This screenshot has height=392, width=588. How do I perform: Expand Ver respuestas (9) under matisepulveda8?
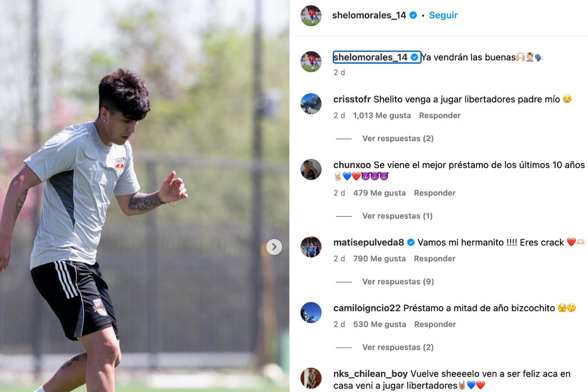[398, 282]
